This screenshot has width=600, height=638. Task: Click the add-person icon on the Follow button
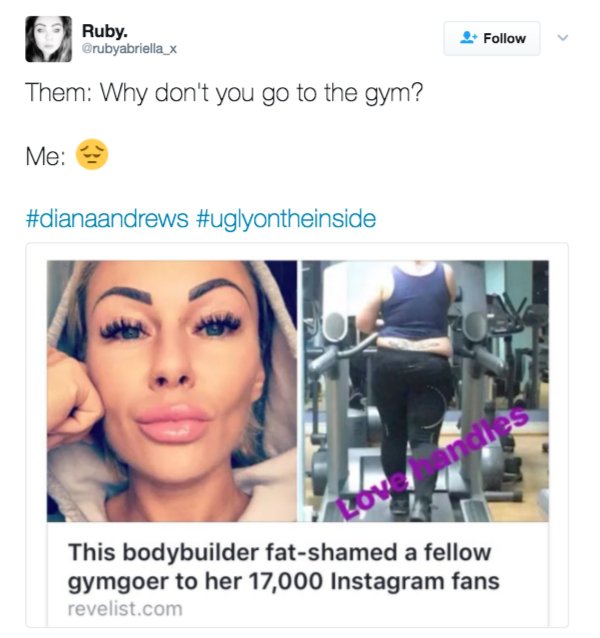click(468, 38)
